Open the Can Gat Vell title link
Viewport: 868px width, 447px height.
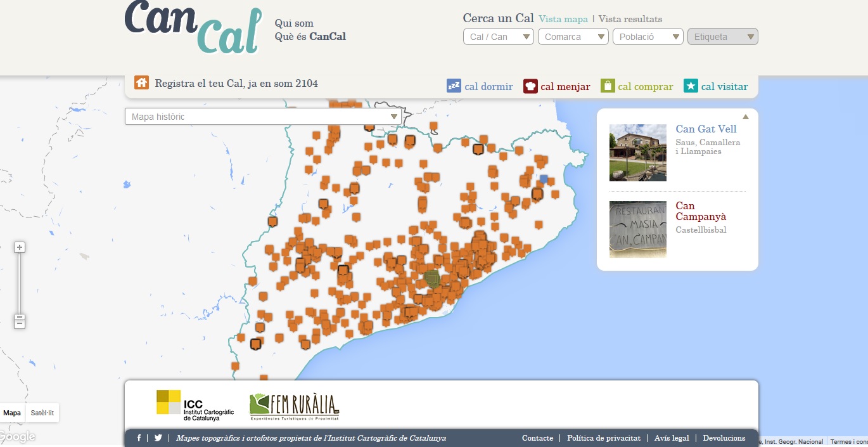pyautogui.click(x=706, y=129)
